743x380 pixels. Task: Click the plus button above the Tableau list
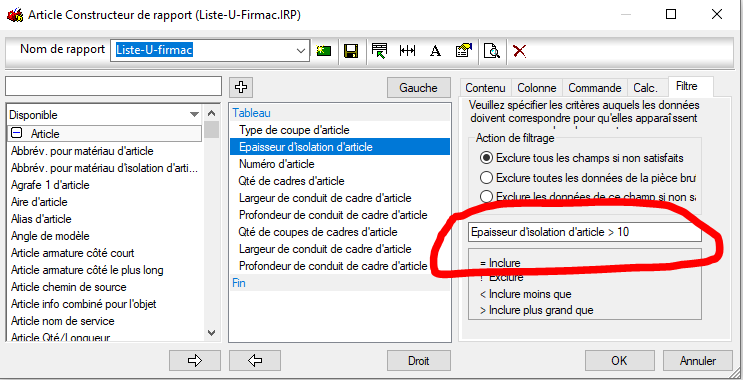[x=241, y=87]
